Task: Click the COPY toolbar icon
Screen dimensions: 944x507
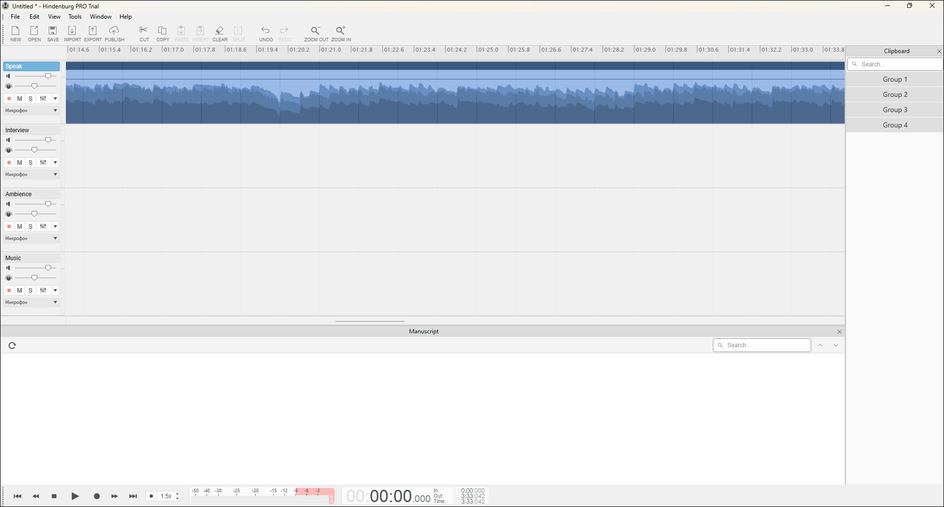Action: click(x=163, y=33)
